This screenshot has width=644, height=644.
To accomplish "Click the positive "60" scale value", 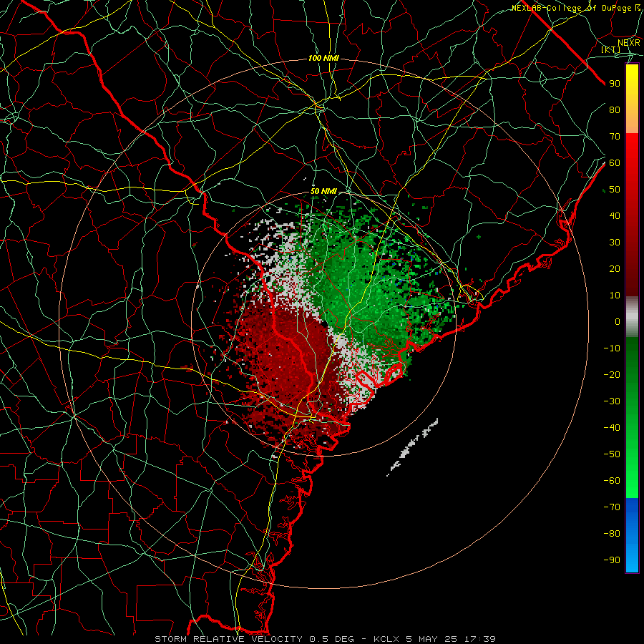I will (615, 163).
